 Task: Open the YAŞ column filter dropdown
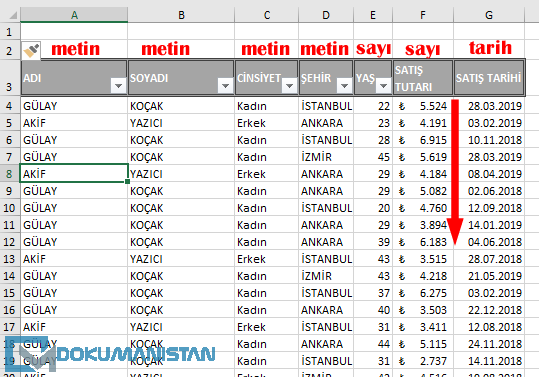tap(383, 86)
